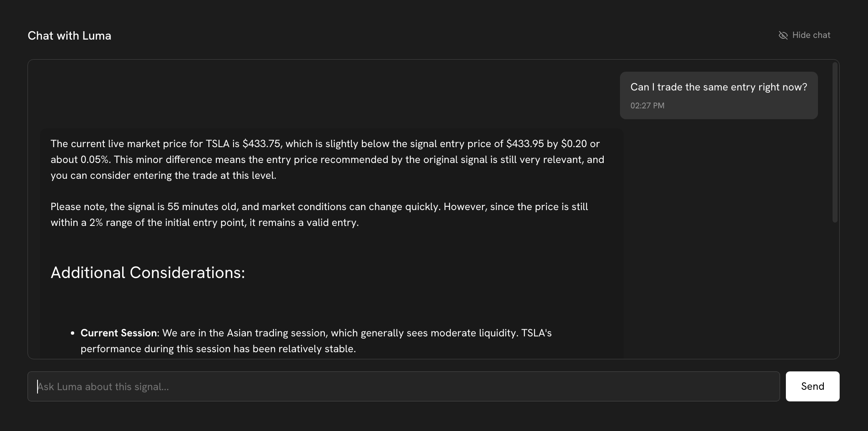Click the bold "Current Session" label

point(118,333)
